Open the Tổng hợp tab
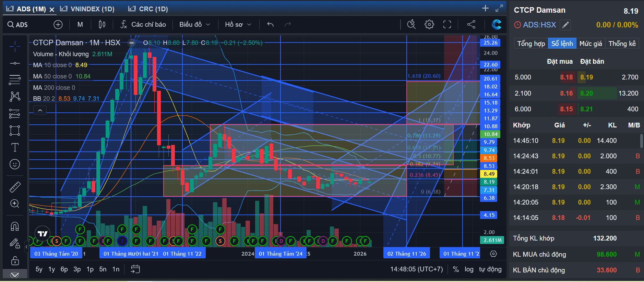The image size is (644, 282). [x=531, y=44]
